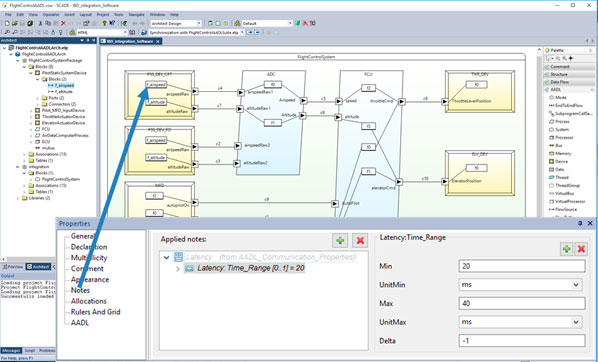Click the Cut scissors toolbar icon

[40, 23]
